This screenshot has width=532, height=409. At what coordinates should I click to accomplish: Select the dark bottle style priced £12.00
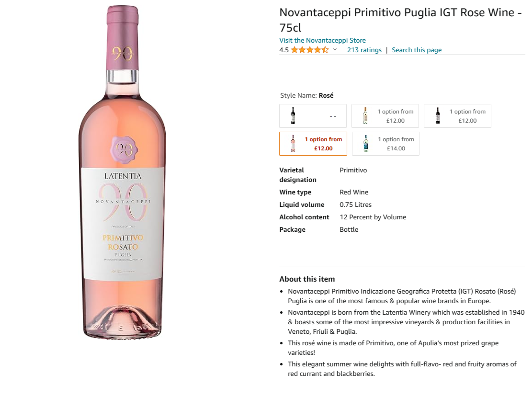[457, 116]
